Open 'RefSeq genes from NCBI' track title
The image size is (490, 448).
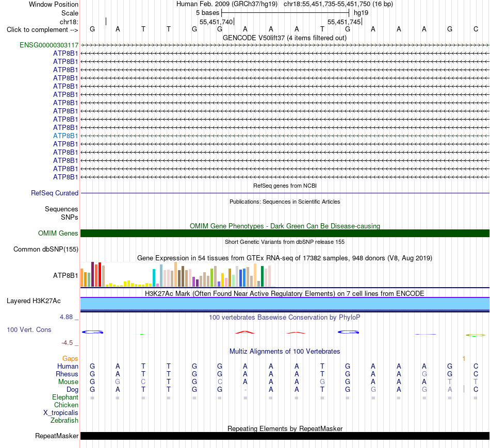pyautogui.click(x=285, y=186)
